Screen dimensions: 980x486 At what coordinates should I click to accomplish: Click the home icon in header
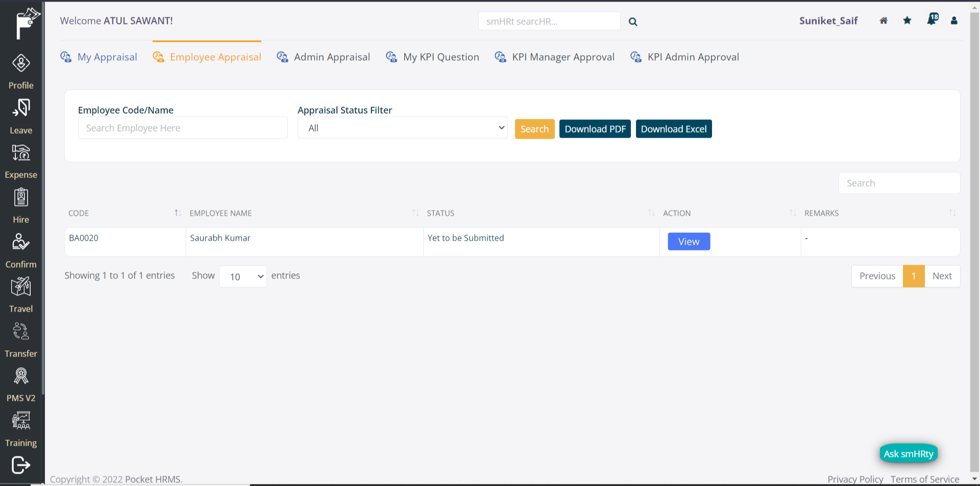coord(884,21)
